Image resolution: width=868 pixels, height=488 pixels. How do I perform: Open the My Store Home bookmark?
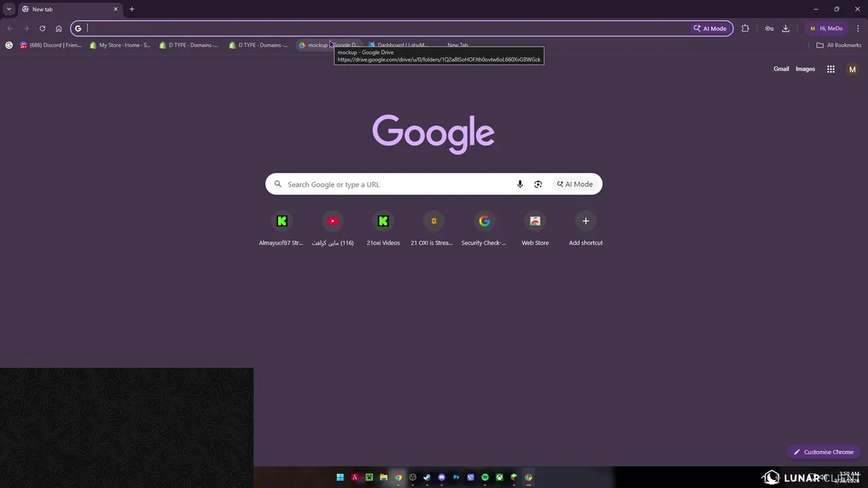120,45
